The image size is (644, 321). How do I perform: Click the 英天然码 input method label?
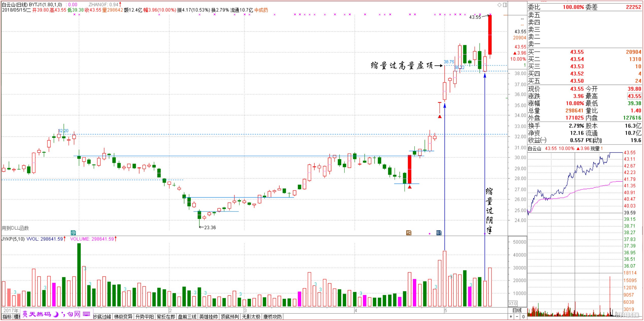[x=37, y=314]
